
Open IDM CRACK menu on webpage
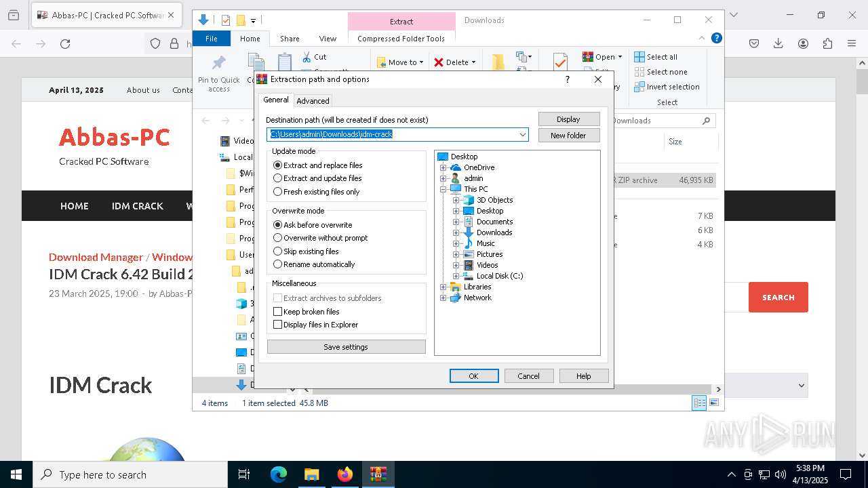(x=138, y=206)
